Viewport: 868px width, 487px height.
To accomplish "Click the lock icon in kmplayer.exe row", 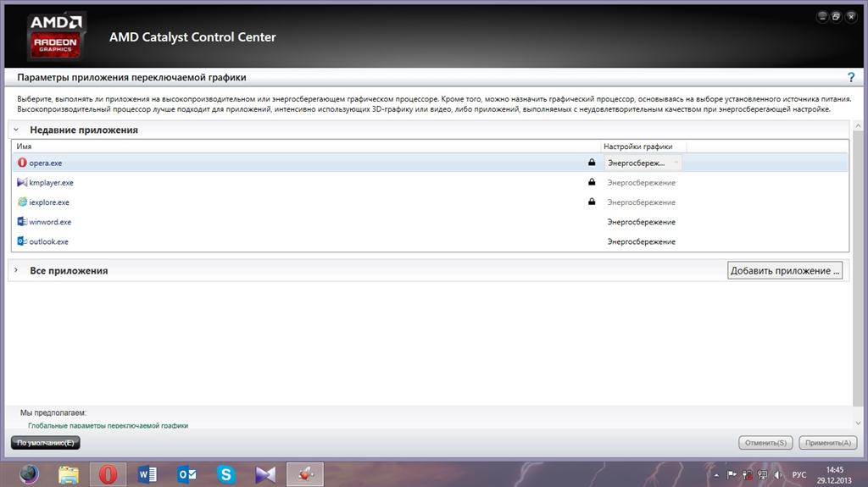I will click(592, 181).
